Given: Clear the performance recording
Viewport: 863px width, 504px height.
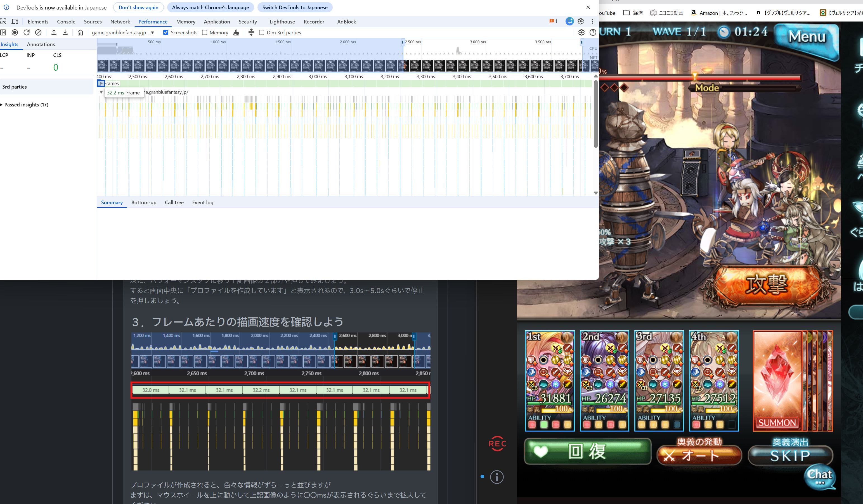Looking at the screenshot, I should 38,32.
